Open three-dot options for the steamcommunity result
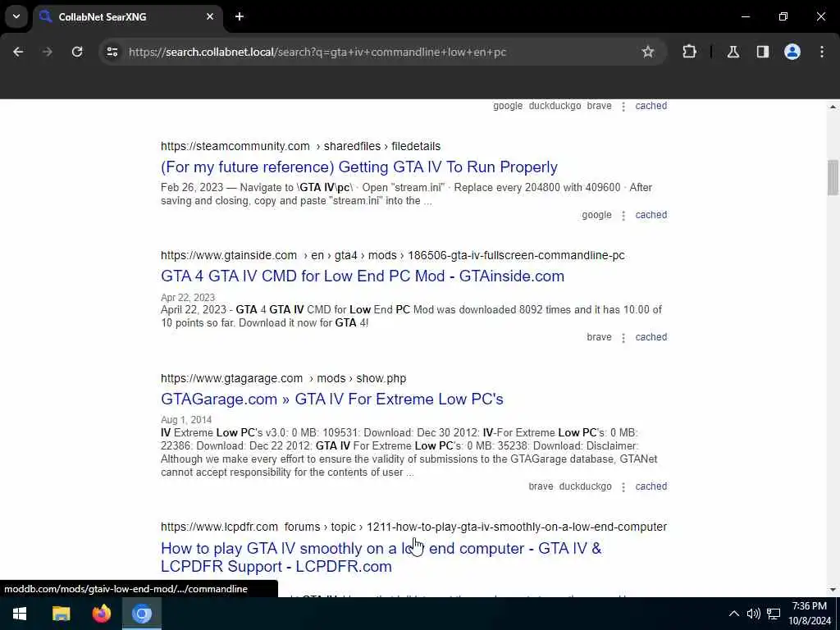840x630 pixels. [623, 216]
